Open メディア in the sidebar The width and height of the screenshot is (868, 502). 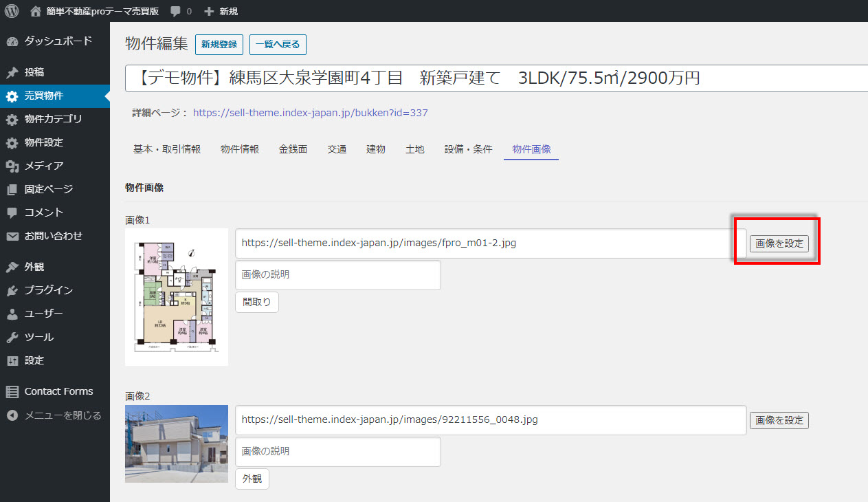pos(44,166)
